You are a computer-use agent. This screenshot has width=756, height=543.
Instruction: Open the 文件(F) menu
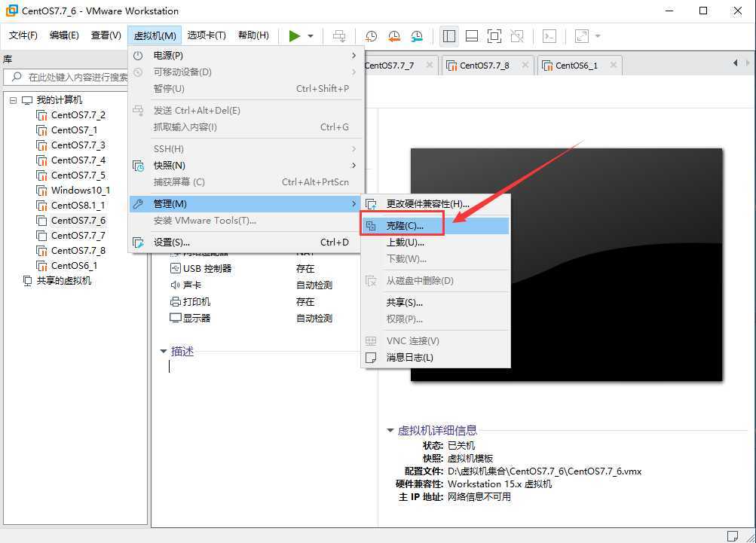(x=23, y=35)
